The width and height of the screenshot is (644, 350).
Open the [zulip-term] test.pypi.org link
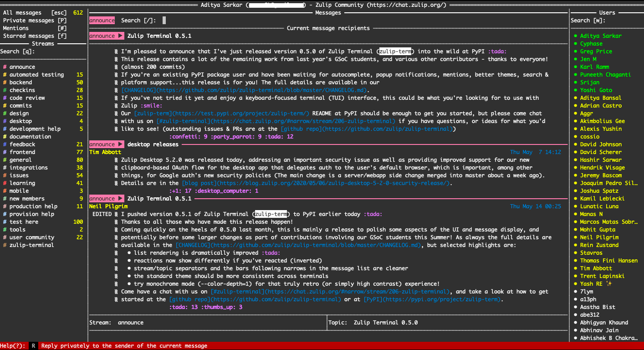[x=222, y=113]
